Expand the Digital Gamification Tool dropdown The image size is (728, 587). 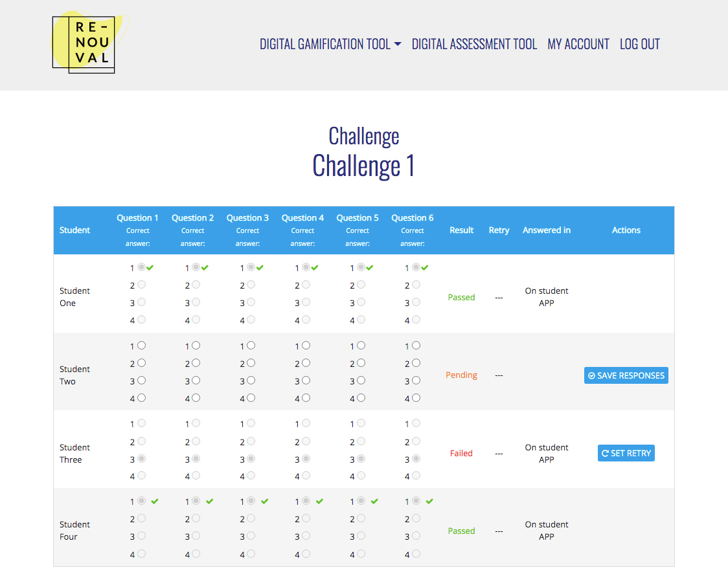click(330, 44)
